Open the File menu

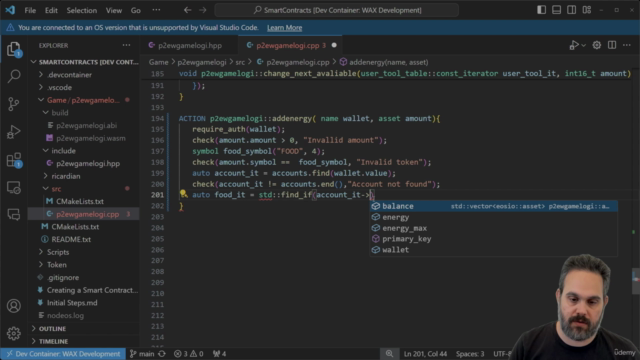30,10
